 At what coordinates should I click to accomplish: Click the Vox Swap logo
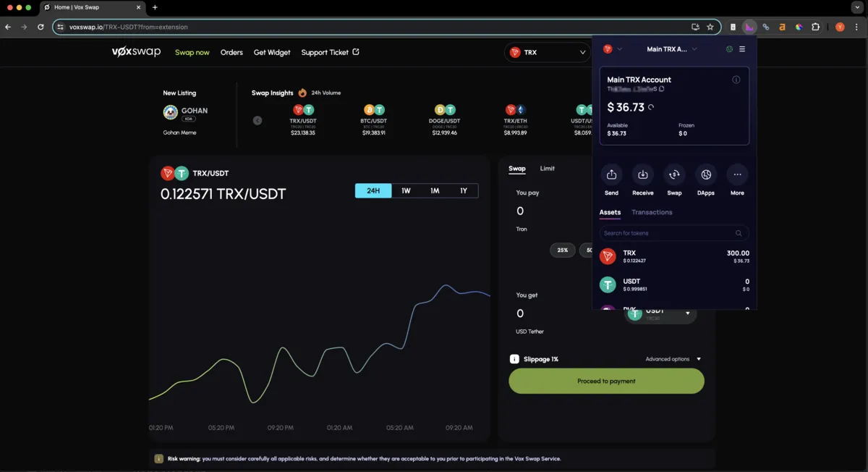(x=136, y=52)
